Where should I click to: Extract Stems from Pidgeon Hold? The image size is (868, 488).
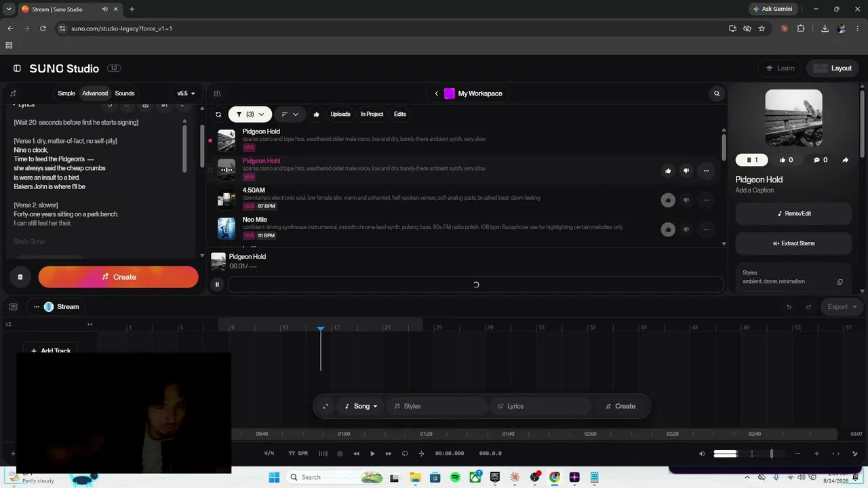[793, 243]
